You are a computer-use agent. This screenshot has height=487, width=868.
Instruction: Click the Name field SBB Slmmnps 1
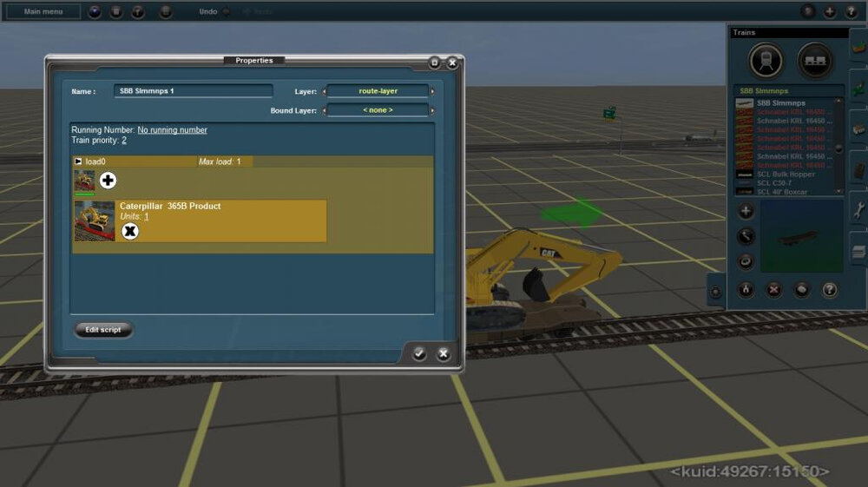click(x=194, y=91)
